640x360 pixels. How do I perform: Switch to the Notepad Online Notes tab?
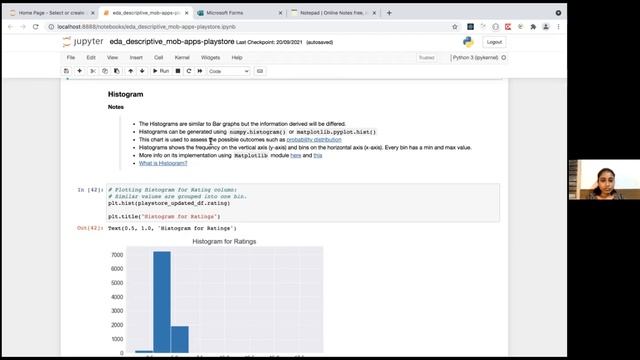[x=333, y=13]
